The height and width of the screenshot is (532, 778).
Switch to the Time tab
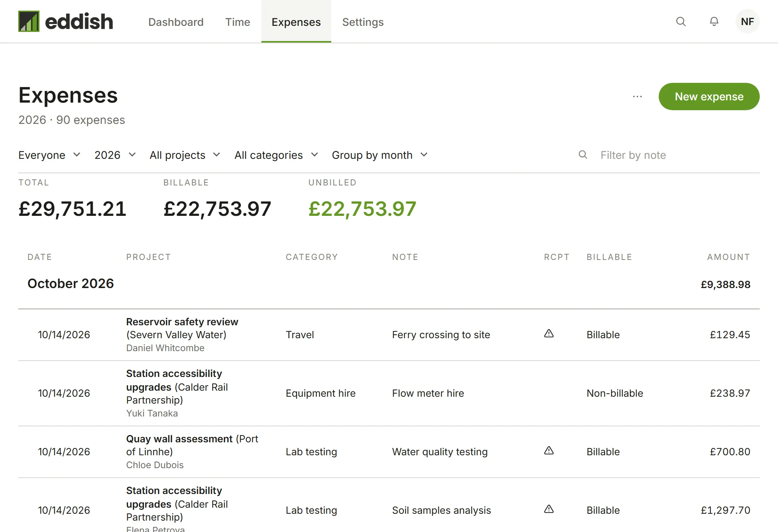point(238,22)
